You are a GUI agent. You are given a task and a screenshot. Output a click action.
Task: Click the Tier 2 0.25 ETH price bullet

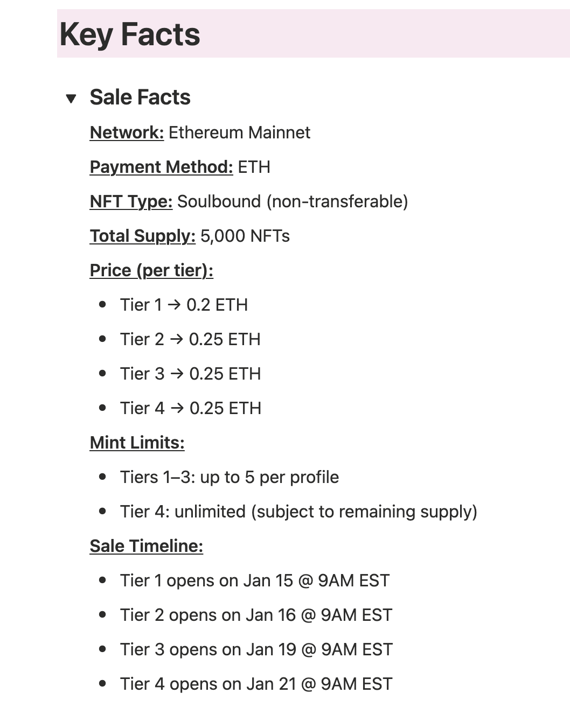tap(190, 339)
